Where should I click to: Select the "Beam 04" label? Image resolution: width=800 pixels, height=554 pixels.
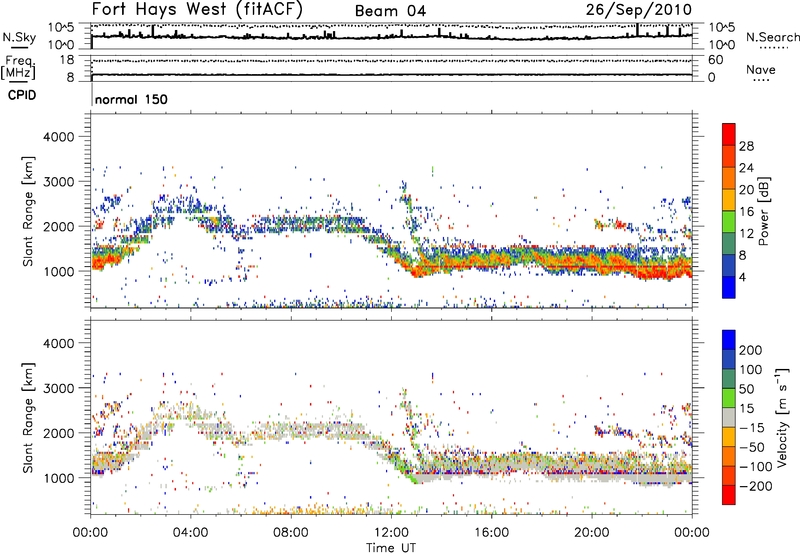tap(390, 11)
